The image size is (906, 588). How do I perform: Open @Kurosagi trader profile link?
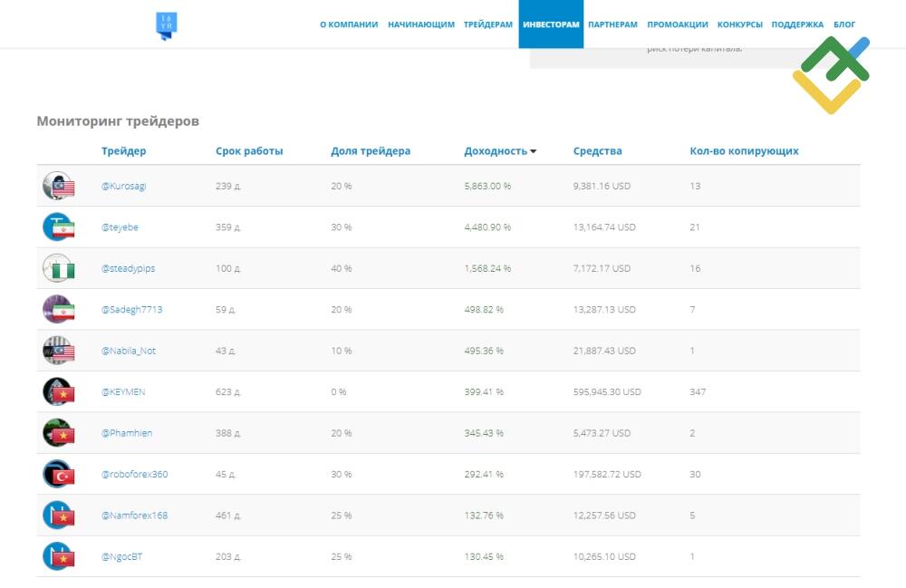pos(123,186)
